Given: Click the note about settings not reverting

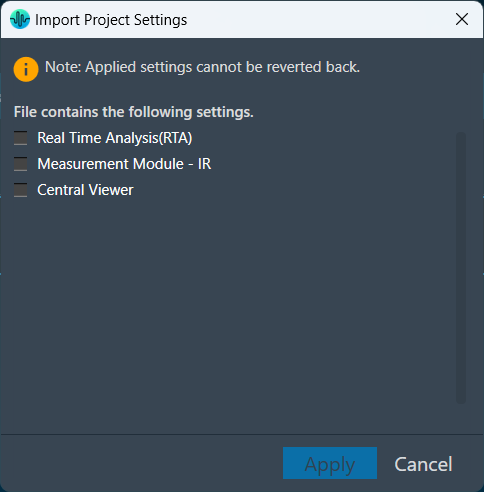Looking at the screenshot, I should click(x=202, y=67).
